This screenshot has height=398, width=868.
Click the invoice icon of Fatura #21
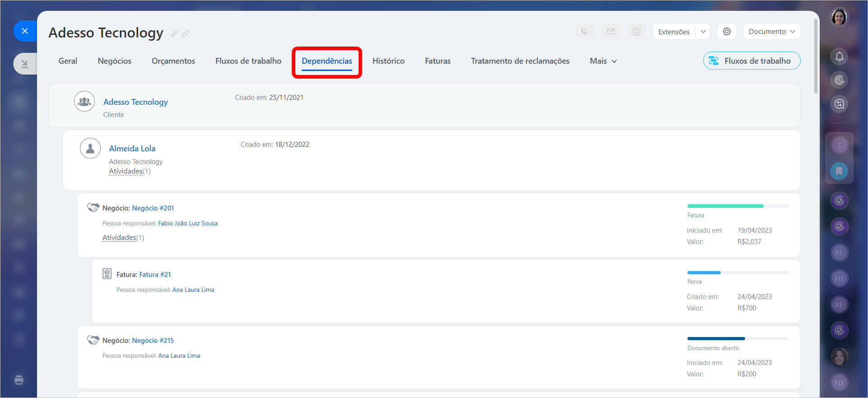(107, 274)
